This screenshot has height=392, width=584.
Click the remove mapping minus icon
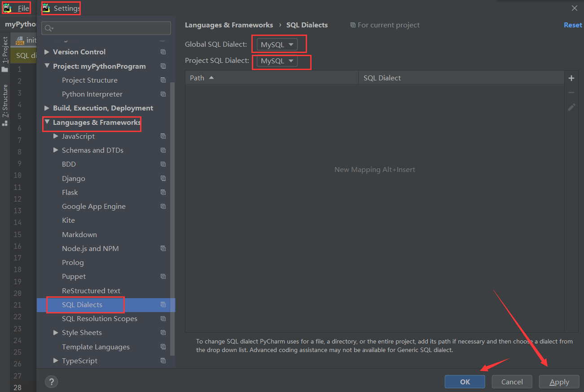pyautogui.click(x=571, y=92)
